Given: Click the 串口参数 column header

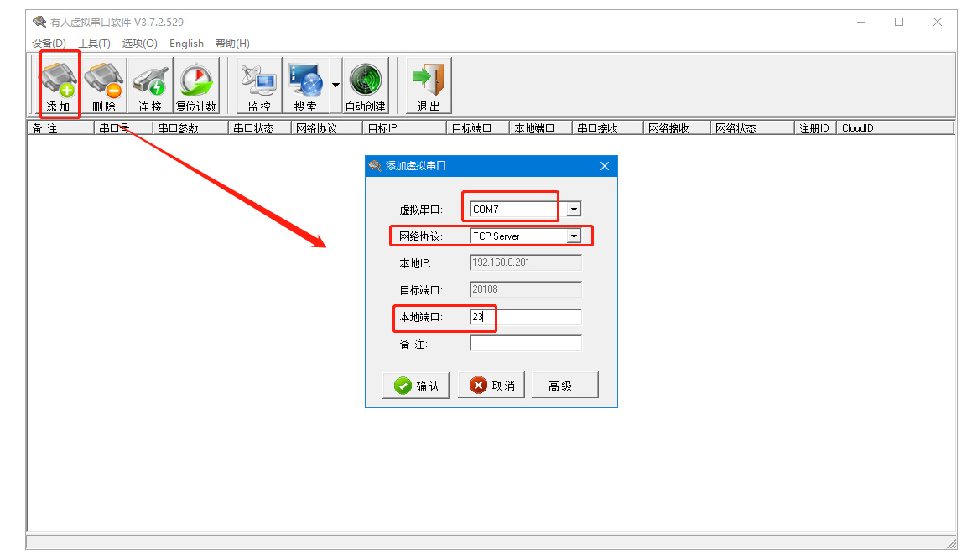Looking at the screenshot, I should pos(190,128).
